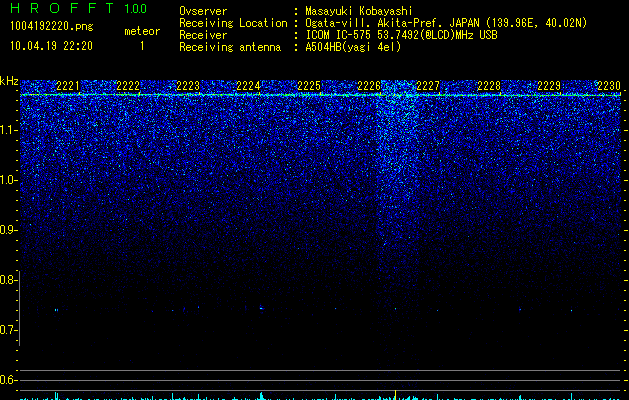Click the 0.7 kHz axis label

[8, 330]
